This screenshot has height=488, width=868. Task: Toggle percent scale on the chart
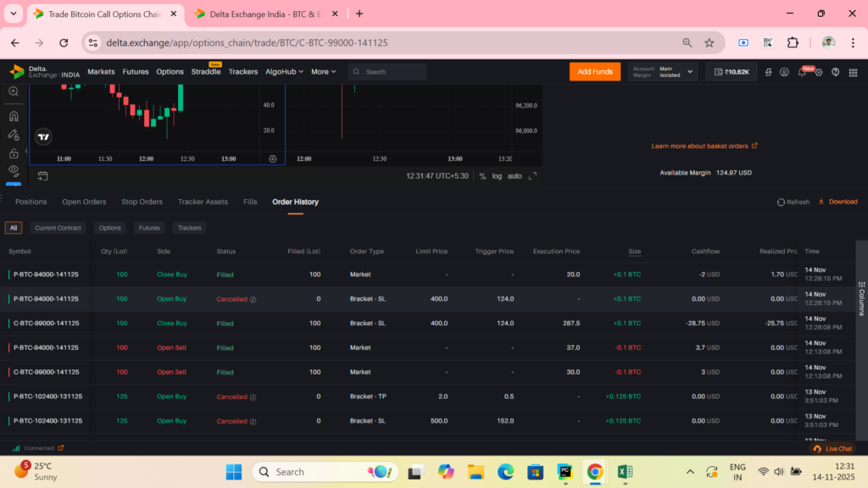pos(482,176)
